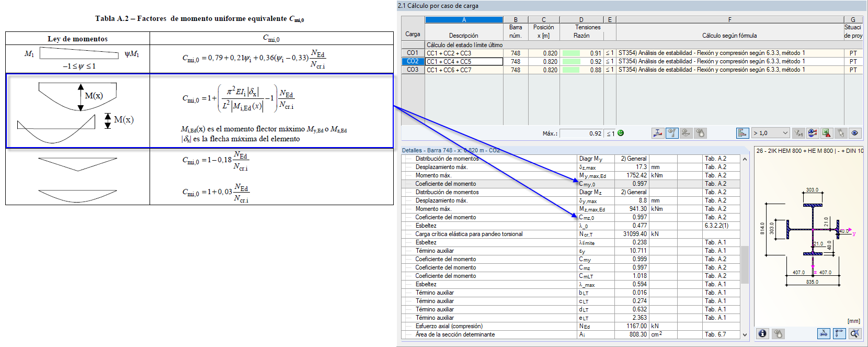Image resolution: width=868 pixels, height=347 pixels.
Task: Click description cell 'CC1 + CC2 + CC3'
Action: (464, 53)
